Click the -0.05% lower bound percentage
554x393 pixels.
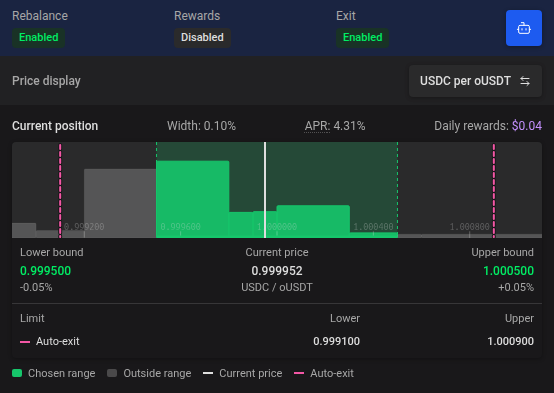pyautogui.click(x=36, y=287)
